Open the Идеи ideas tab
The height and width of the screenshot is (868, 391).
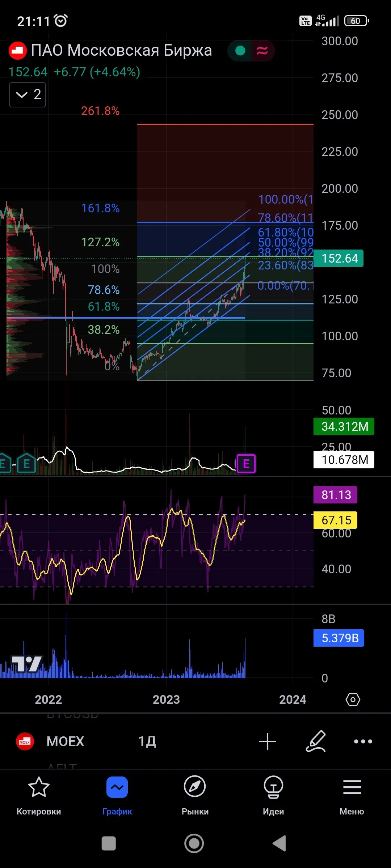pos(273,796)
